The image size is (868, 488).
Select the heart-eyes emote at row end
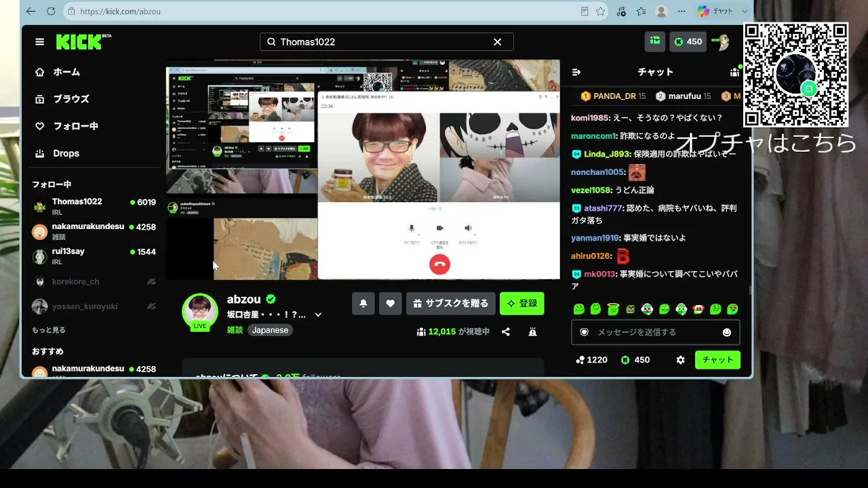click(x=732, y=309)
